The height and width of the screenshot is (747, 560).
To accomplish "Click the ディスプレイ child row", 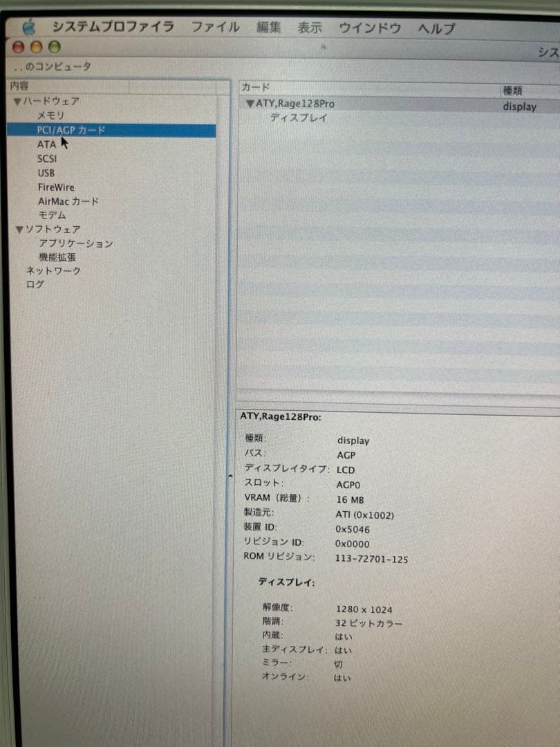I will point(298,118).
